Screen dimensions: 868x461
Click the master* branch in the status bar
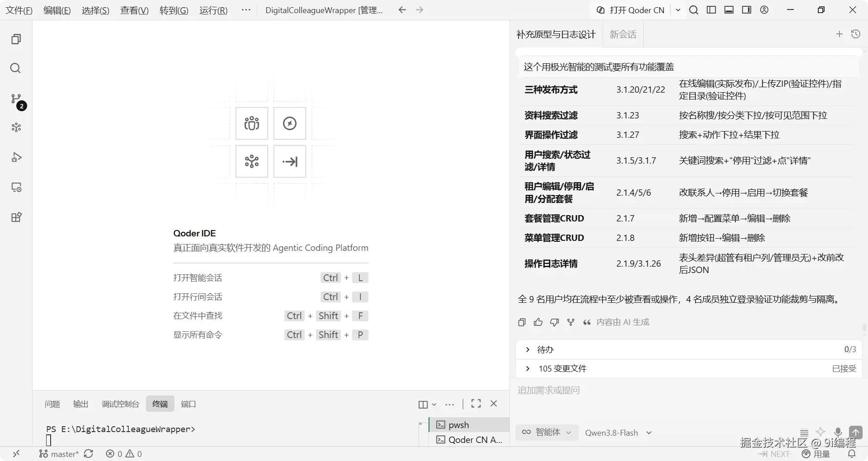[59, 454]
